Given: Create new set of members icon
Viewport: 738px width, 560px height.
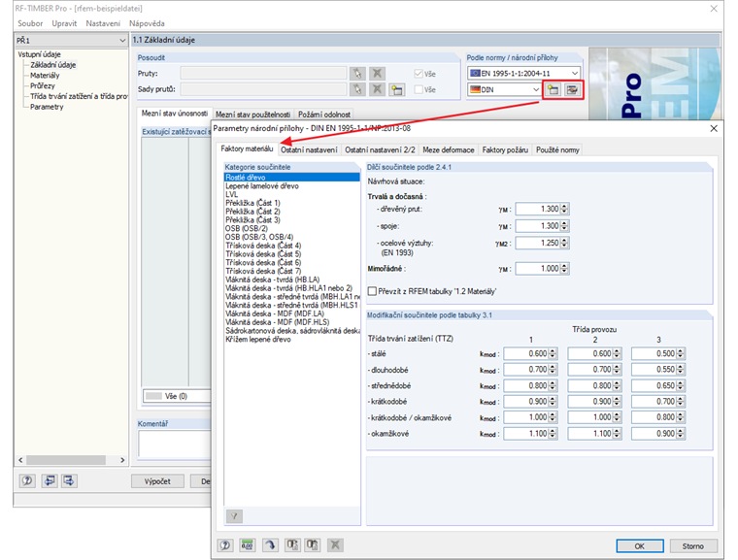Looking at the screenshot, I should point(397,89).
